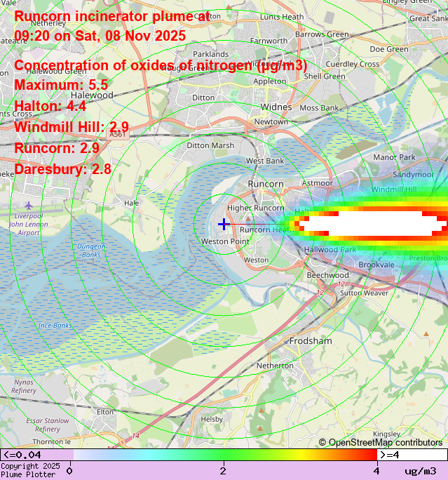Click the green scale region at value 2
448x480 pixels.
click(x=223, y=455)
